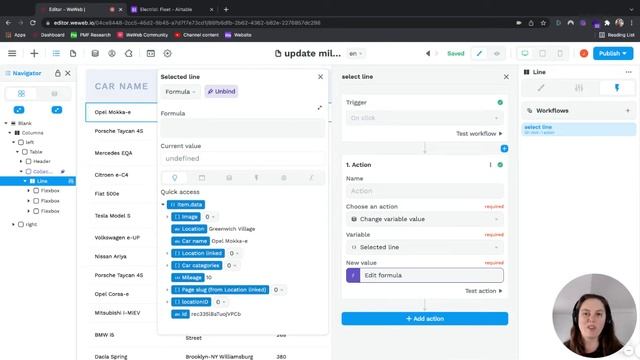
Task: Open the hamburger main menu
Action: click(x=12, y=53)
